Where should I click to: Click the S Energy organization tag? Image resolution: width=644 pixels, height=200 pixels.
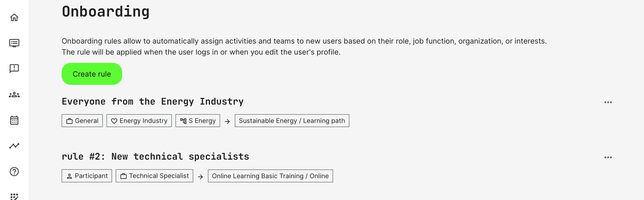tap(198, 121)
